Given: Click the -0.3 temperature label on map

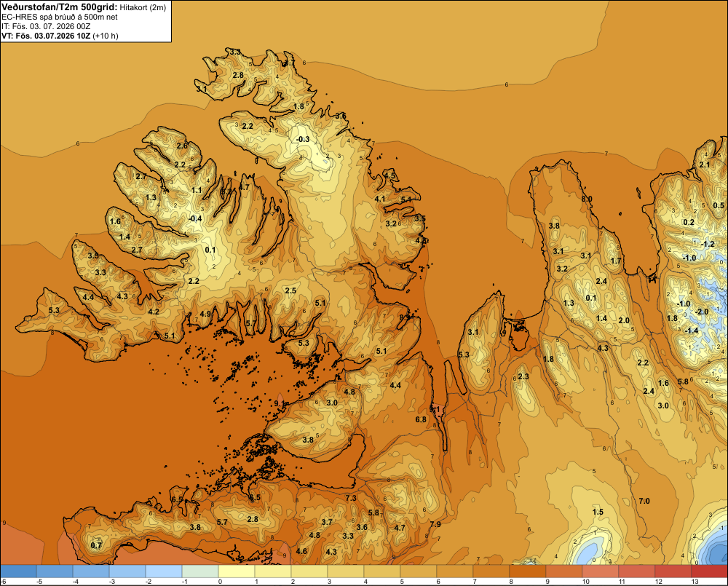Looking at the screenshot, I should click(303, 139).
